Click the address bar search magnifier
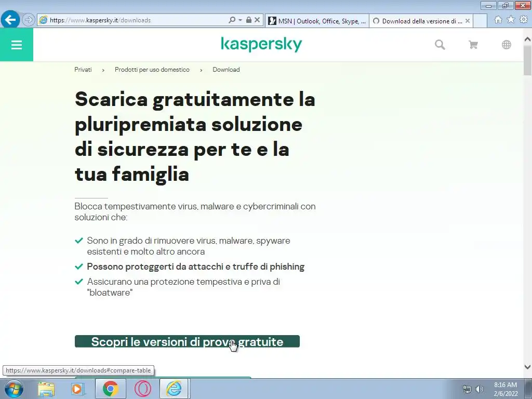The image size is (532, 399). point(232,20)
